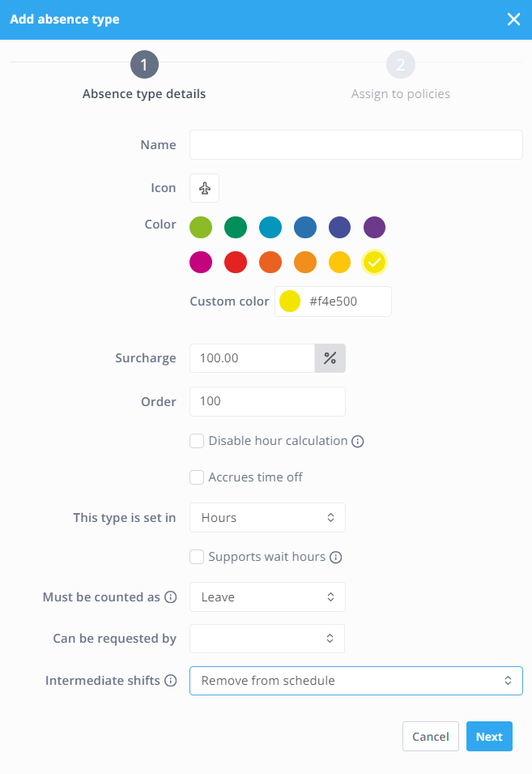Click the step 1 circle indicator
The width and height of the screenshot is (532, 774).
point(144,64)
